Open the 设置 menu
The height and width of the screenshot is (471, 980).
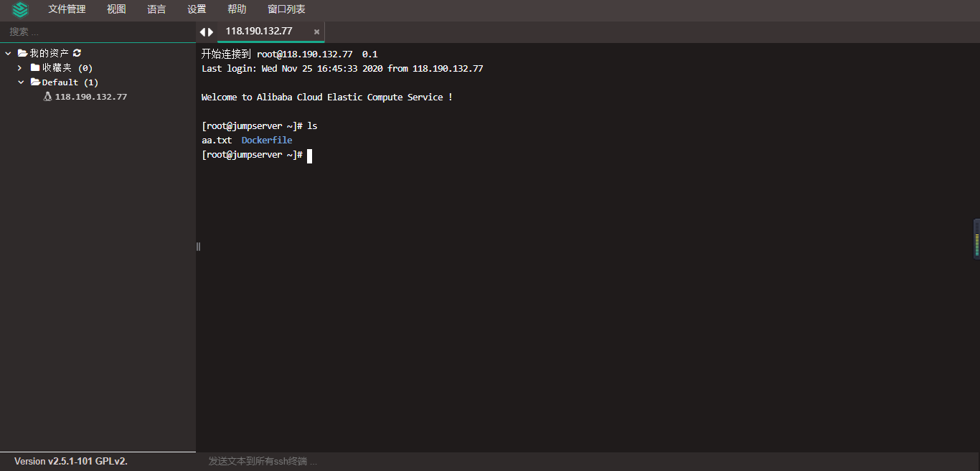point(197,9)
